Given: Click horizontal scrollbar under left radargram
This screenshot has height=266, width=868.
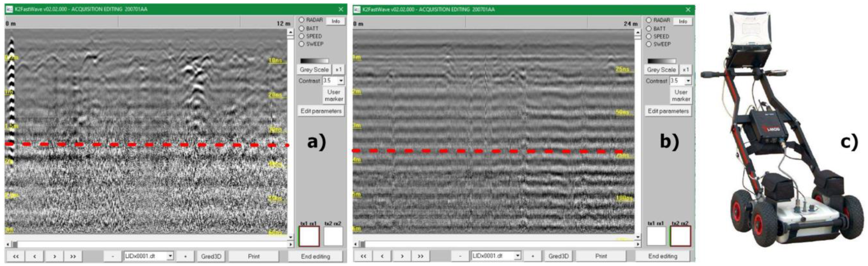Looking at the screenshot, I should pyautogui.click(x=149, y=244).
